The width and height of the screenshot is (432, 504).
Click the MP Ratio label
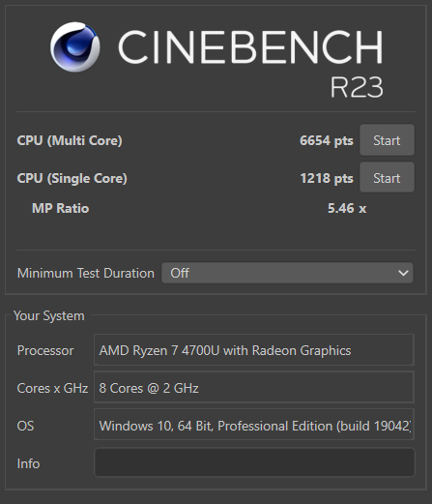click(60, 208)
